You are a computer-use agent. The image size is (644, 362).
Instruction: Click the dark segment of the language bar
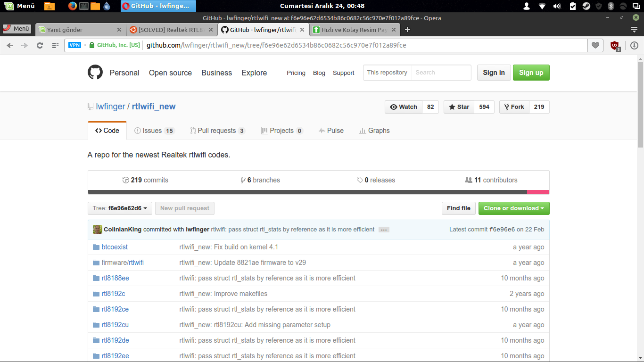(307, 192)
